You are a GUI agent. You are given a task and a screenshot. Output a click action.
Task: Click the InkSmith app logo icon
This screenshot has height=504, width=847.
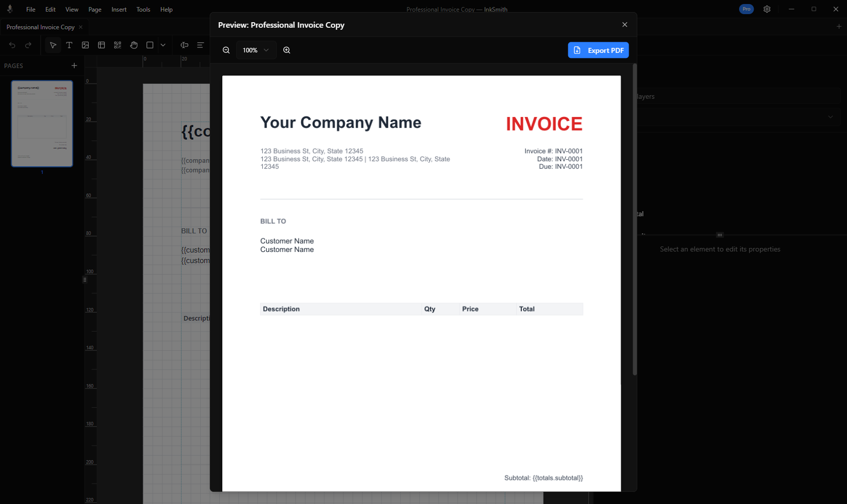click(x=10, y=9)
